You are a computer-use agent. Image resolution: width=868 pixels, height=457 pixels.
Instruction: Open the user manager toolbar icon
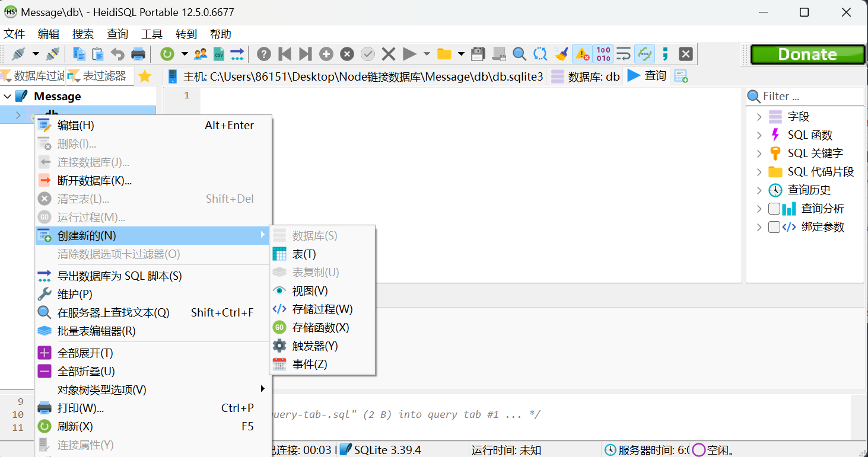coord(200,54)
